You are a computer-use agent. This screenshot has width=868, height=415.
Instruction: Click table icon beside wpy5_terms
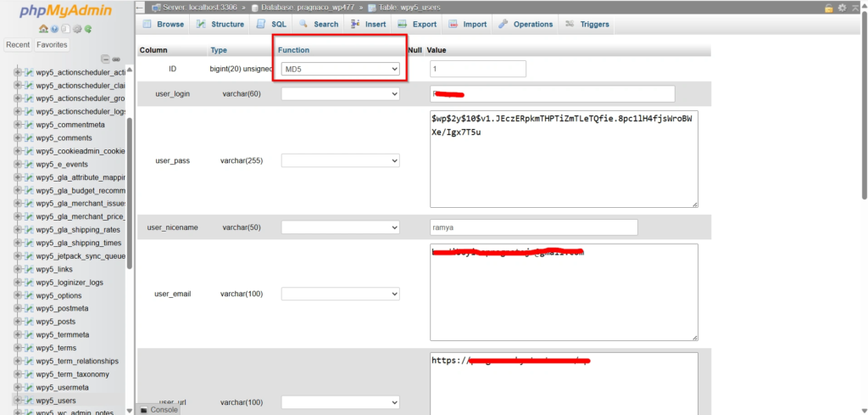click(x=30, y=348)
